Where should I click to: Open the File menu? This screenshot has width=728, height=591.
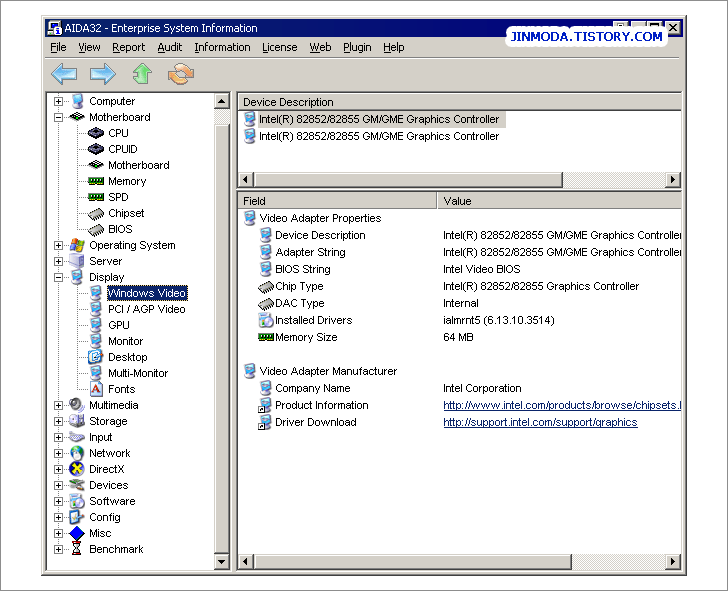click(x=58, y=47)
